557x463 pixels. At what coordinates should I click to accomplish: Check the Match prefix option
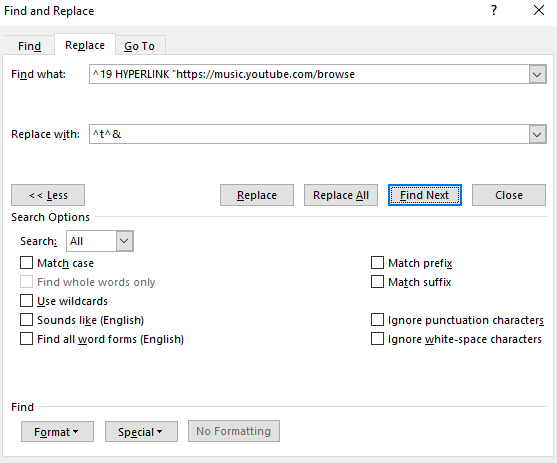pyautogui.click(x=377, y=263)
